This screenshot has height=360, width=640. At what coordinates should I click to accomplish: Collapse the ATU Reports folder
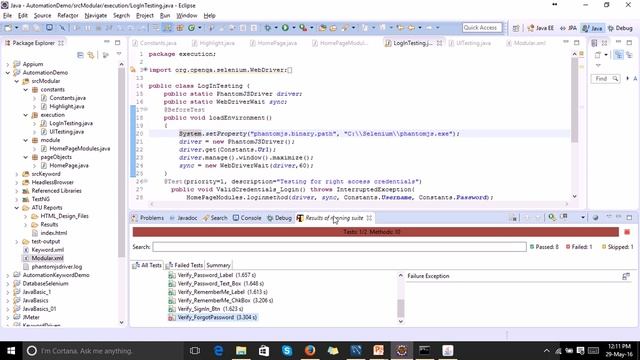pyautogui.click(x=17, y=208)
